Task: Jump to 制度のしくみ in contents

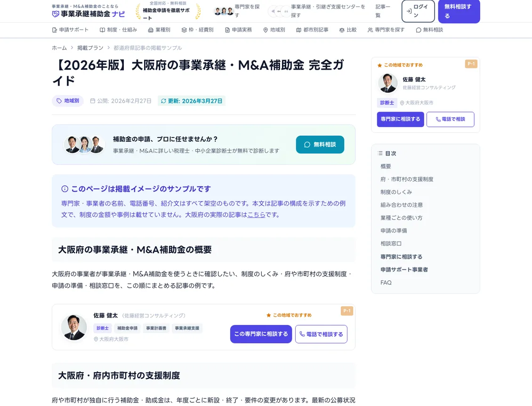Action: tap(396, 192)
